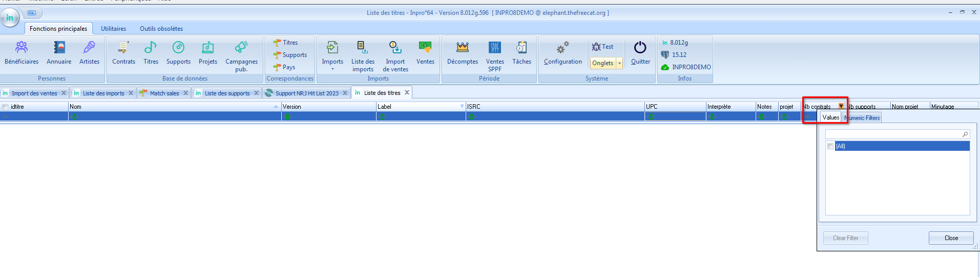Expand the Onglets dropdown arrow

619,63
